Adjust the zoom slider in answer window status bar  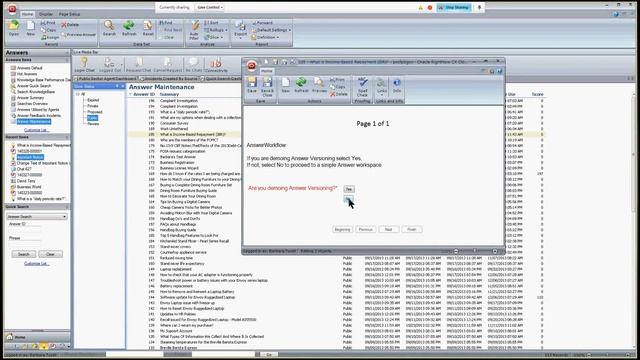[475, 251]
